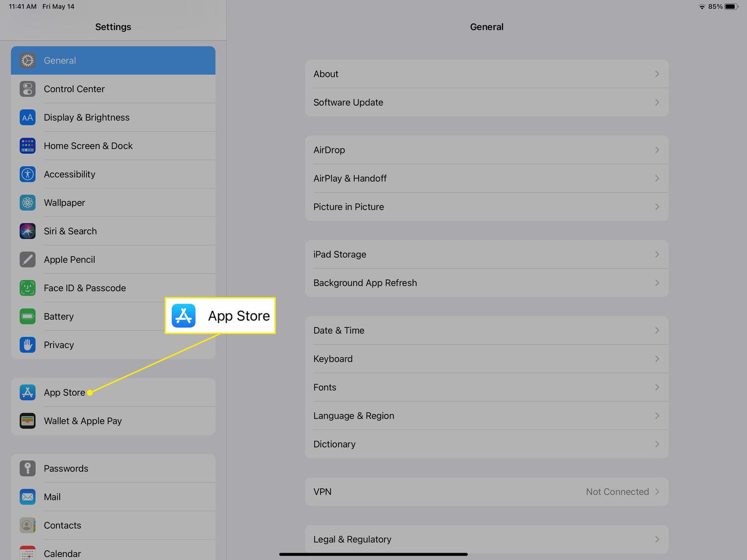Screen dimensions: 747x560
Task: Tap the Face ID & Passcode icon
Action: coord(27,288)
